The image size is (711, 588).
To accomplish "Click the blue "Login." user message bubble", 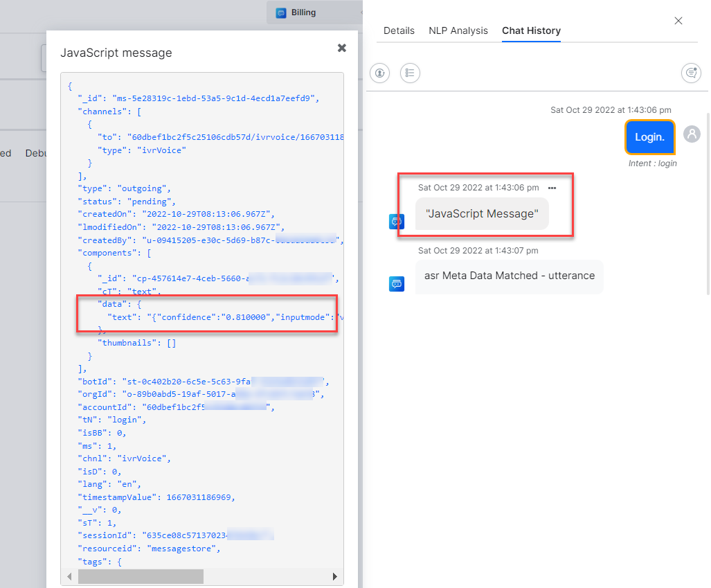I will pos(649,137).
